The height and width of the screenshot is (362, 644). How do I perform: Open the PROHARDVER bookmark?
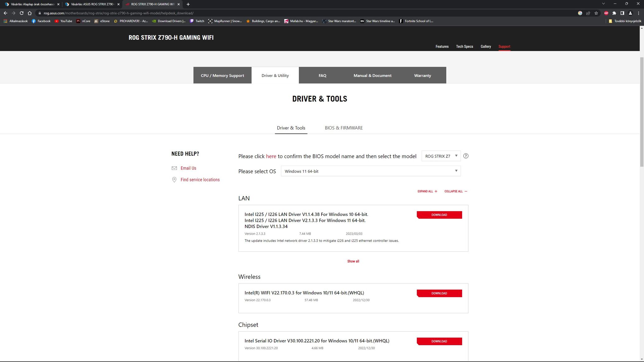pos(131,21)
